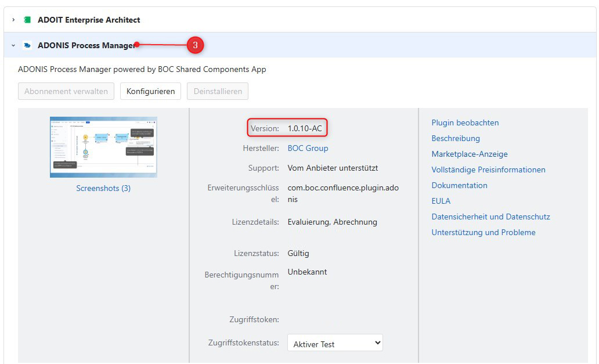Go to Marketplace-Anzeige
Viewport: 599px width, 364px height.
pyautogui.click(x=469, y=154)
